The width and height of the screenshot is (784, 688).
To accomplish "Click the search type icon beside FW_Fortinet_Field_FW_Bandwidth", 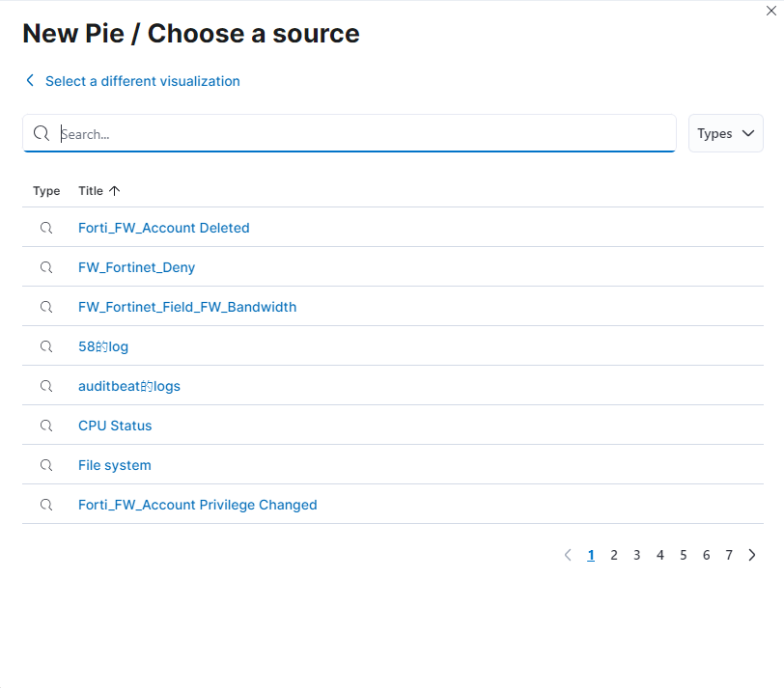I will (46, 307).
